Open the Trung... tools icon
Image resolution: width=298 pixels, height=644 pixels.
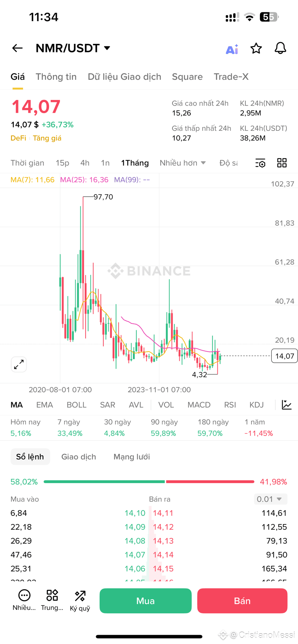click(x=52, y=600)
